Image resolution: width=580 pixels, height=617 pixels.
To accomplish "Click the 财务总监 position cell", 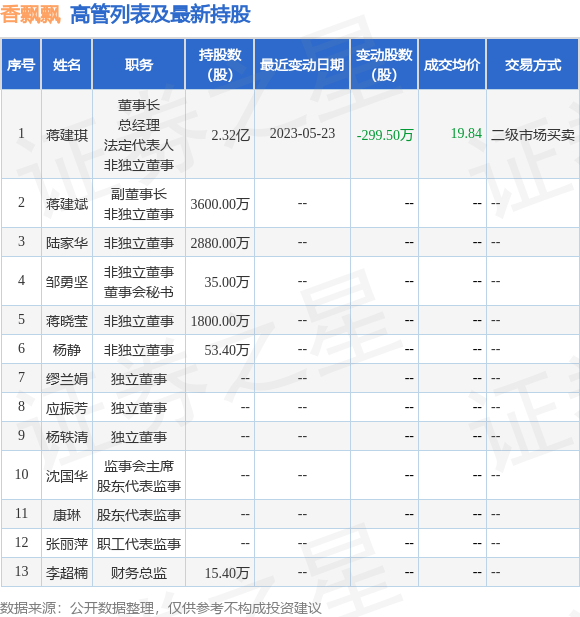I will [139, 573].
